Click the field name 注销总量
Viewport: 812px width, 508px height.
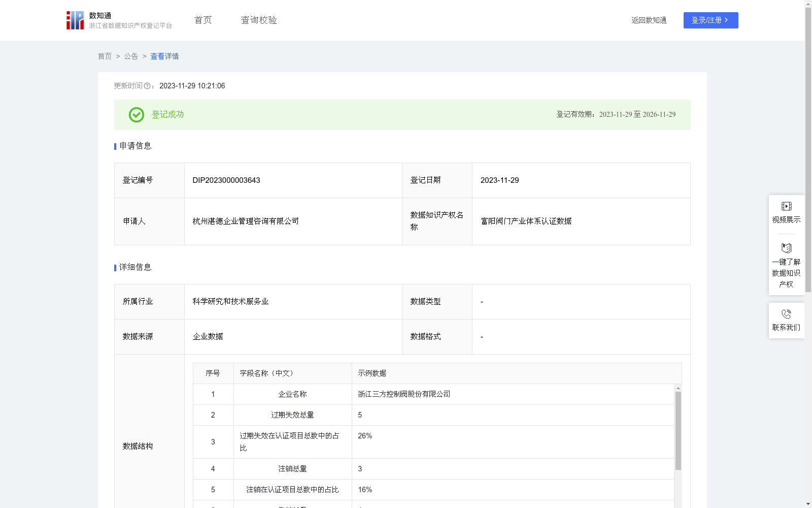coord(292,469)
